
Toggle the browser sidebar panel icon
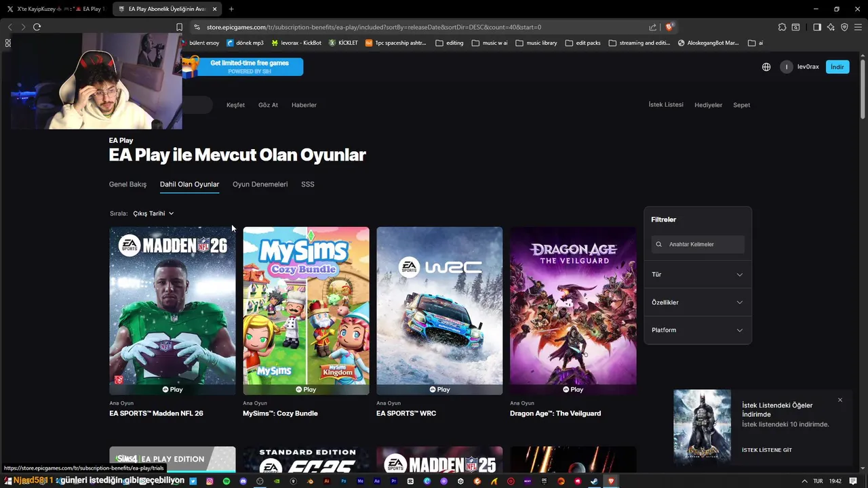pos(817,27)
